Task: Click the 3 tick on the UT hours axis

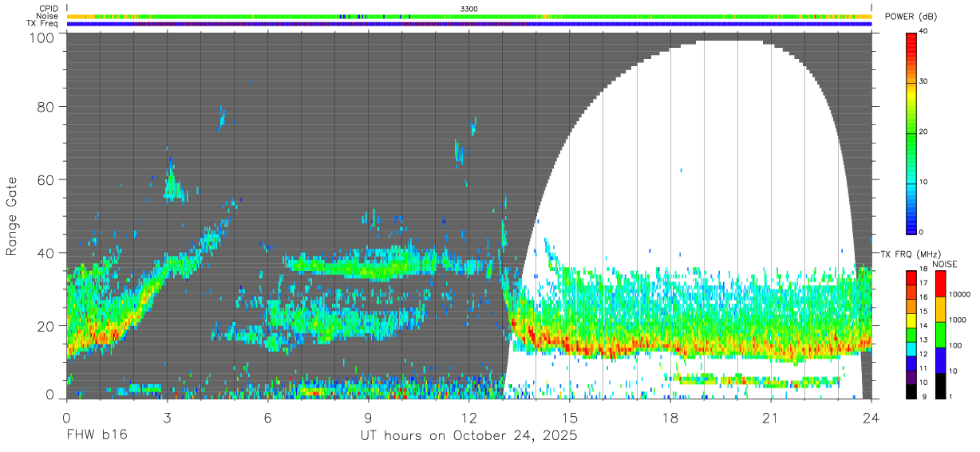Action: (x=167, y=417)
